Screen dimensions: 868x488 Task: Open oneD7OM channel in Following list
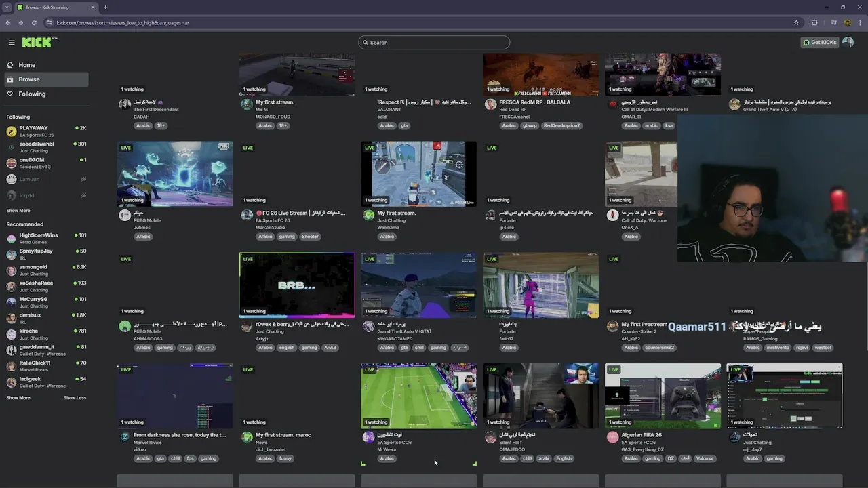(46, 163)
